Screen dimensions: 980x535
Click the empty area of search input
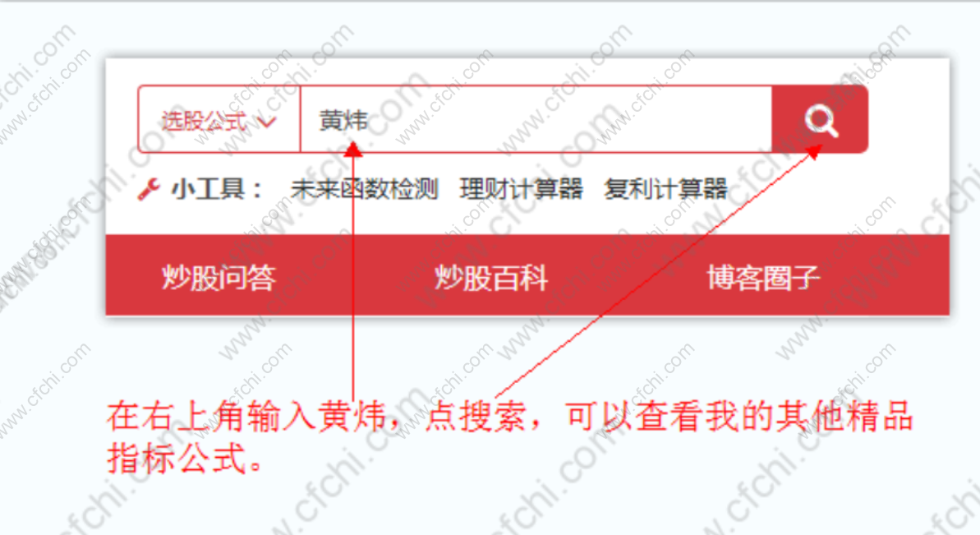568,119
